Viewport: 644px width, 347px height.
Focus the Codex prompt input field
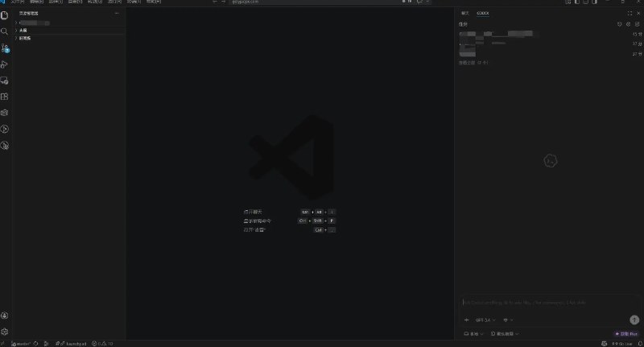click(550, 303)
